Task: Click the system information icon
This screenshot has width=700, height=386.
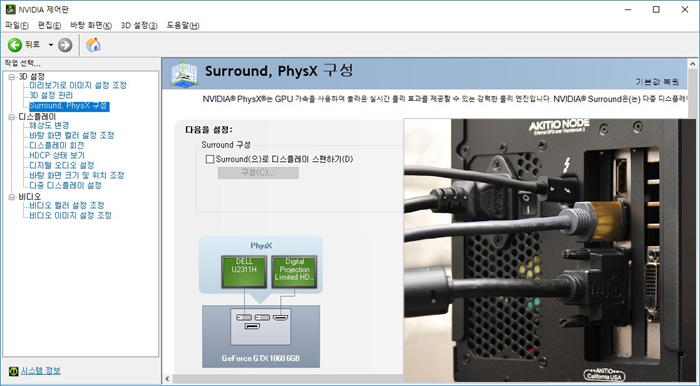Action: click(14, 371)
